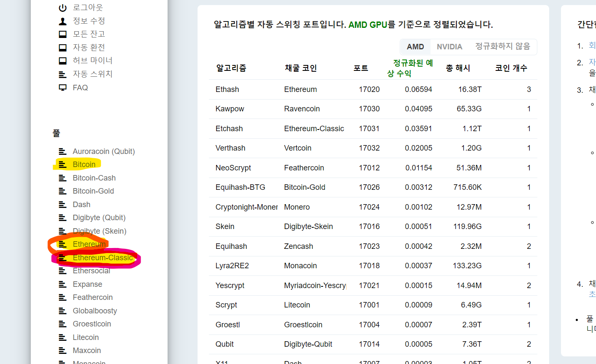
Task: Go to 모든 잔고 page
Action: pos(89,34)
